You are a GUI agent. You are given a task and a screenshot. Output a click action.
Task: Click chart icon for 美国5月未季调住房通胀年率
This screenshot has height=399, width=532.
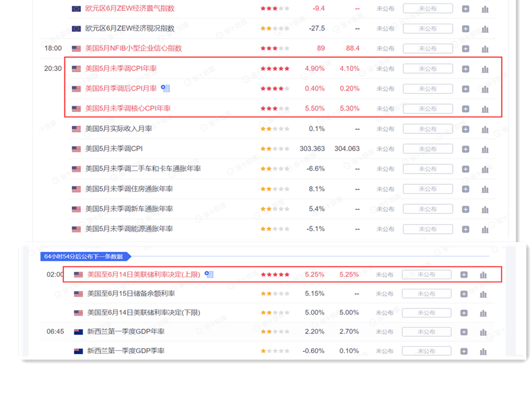(x=485, y=189)
